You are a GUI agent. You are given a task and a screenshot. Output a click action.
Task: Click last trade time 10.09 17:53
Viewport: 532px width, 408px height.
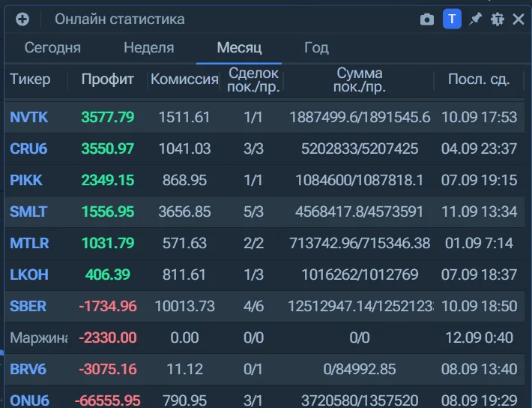pos(479,117)
